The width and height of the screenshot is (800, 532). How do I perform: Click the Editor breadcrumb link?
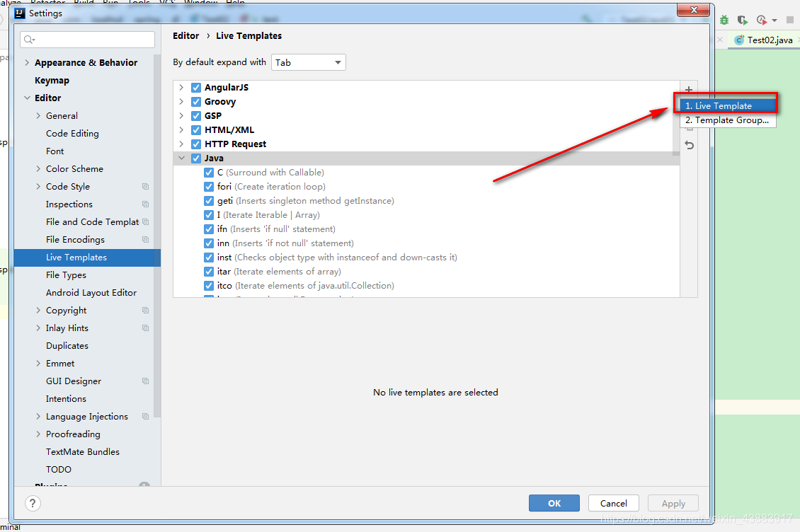coord(185,35)
